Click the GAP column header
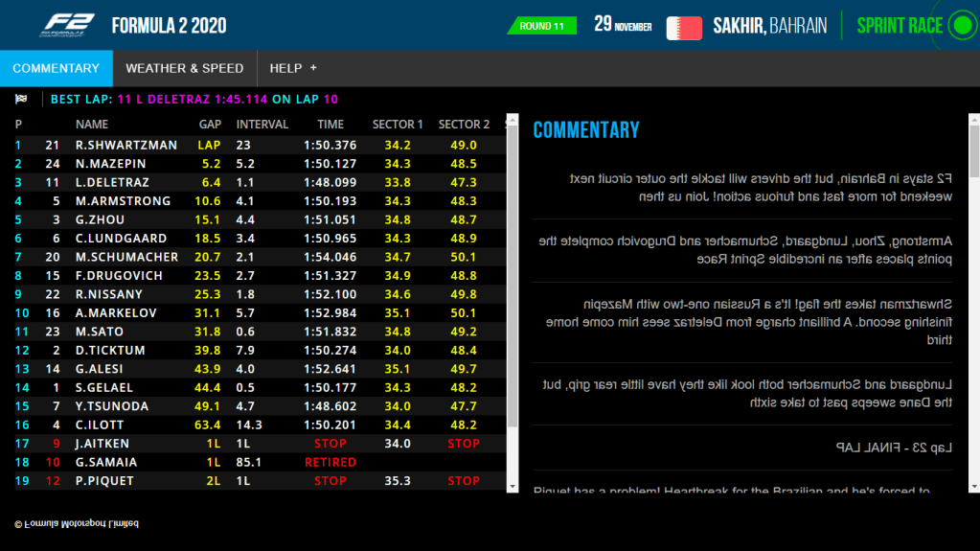The height and width of the screenshot is (551, 980). (x=210, y=125)
